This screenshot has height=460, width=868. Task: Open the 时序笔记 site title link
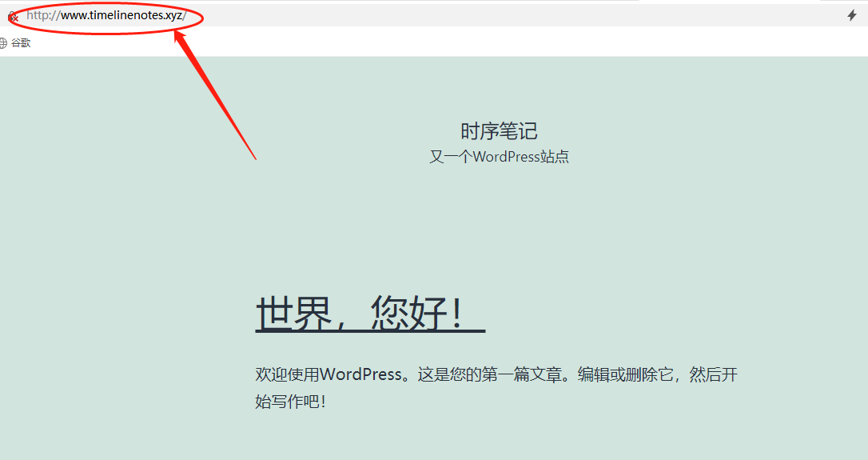pyautogui.click(x=499, y=131)
